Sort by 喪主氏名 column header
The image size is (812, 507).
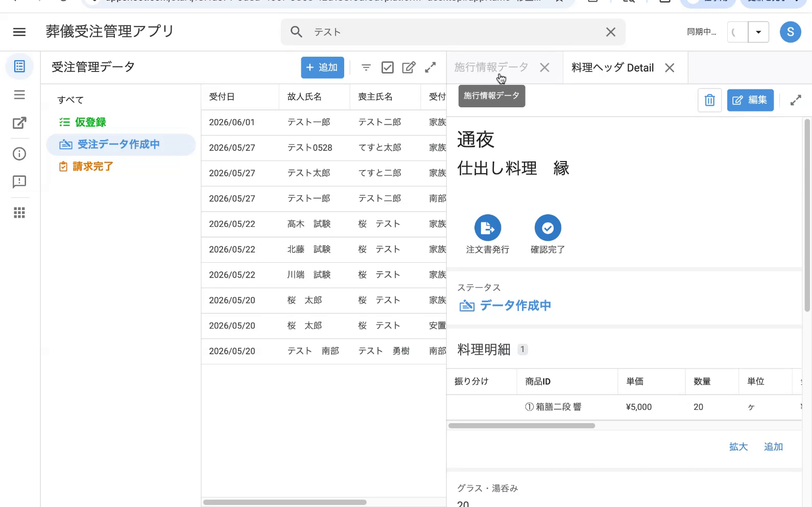click(375, 97)
